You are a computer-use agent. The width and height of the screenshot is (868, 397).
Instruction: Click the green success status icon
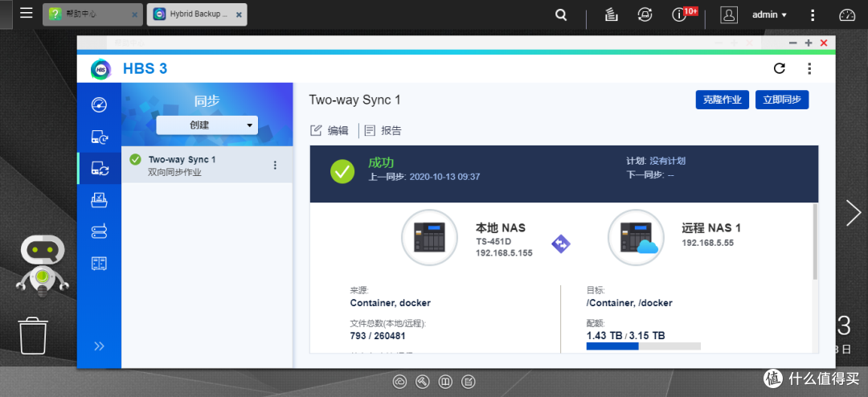click(x=342, y=172)
